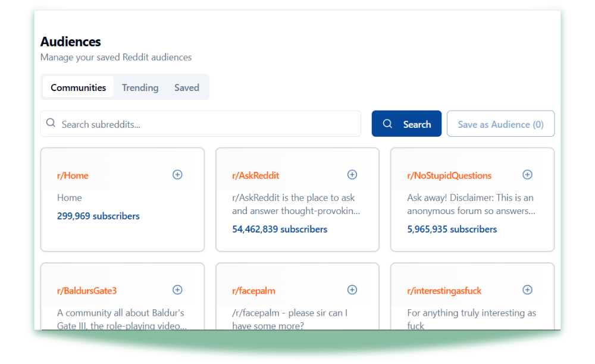Open the r/BaldursGate3 subreddit link
The width and height of the screenshot is (595, 364).
click(x=87, y=291)
